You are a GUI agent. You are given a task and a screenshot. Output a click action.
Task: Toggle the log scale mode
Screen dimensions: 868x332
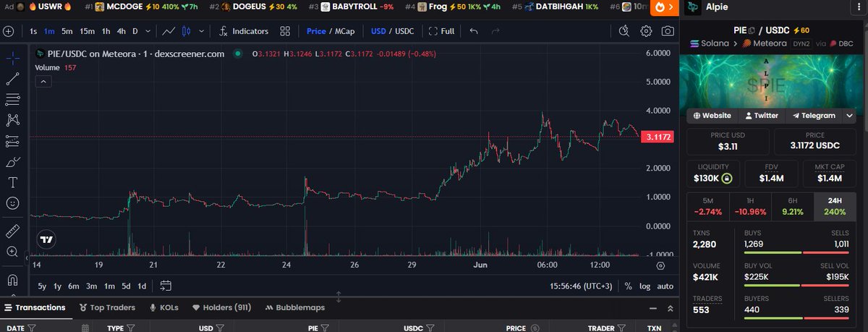pos(644,286)
